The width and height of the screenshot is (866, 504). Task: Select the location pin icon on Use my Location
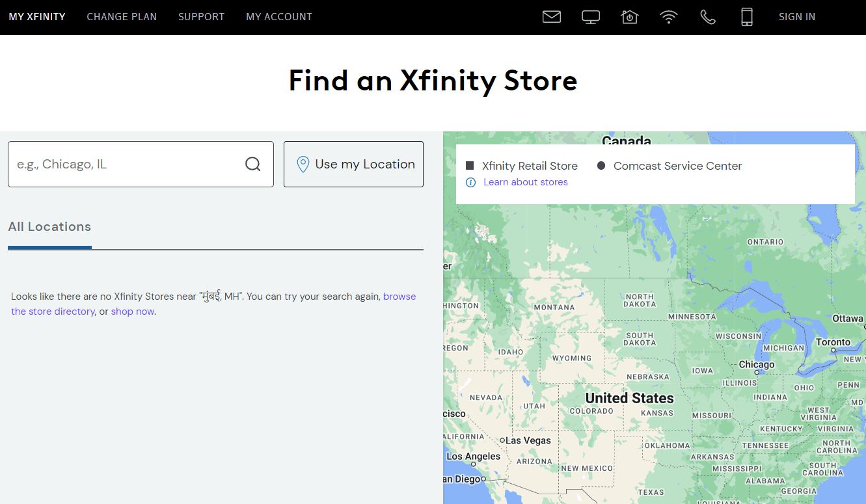click(302, 164)
